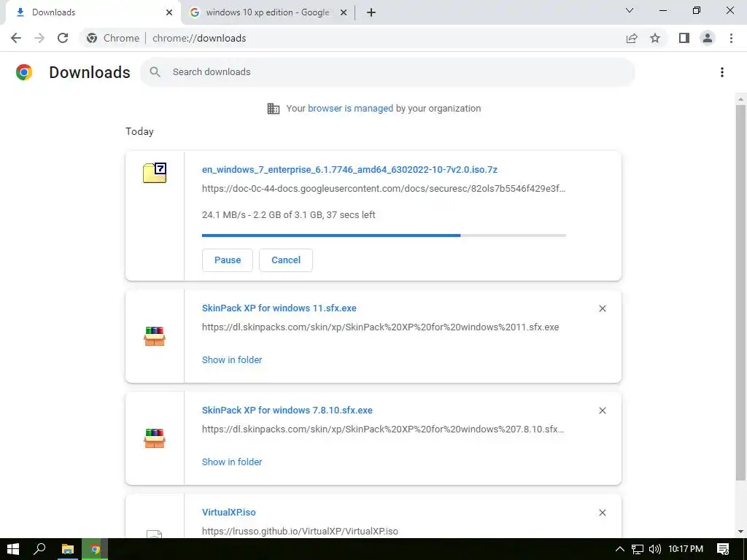The width and height of the screenshot is (747, 560).
Task: Open the Chrome profile avatar
Action: click(x=708, y=38)
